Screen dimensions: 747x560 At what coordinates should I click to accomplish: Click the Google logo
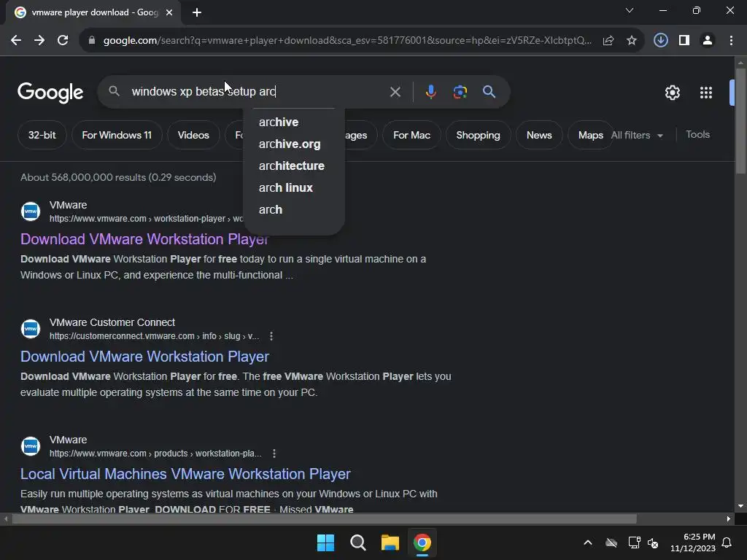click(50, 93)
